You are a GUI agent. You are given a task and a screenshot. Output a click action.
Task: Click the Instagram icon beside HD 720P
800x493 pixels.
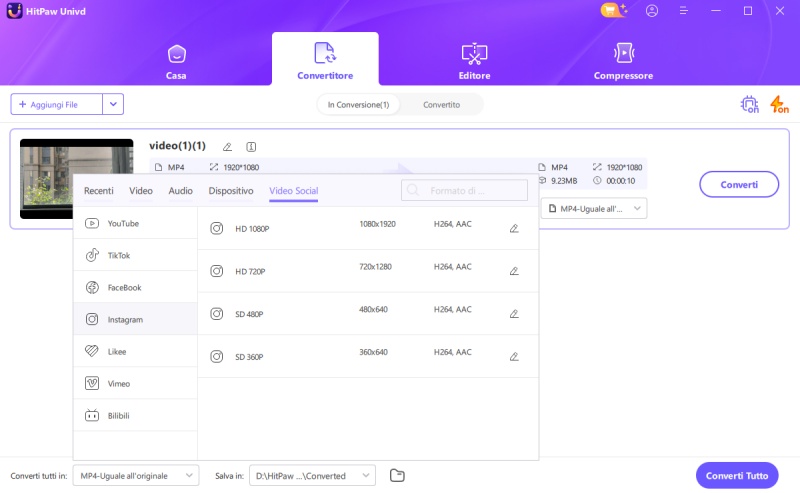click(217, 271)
